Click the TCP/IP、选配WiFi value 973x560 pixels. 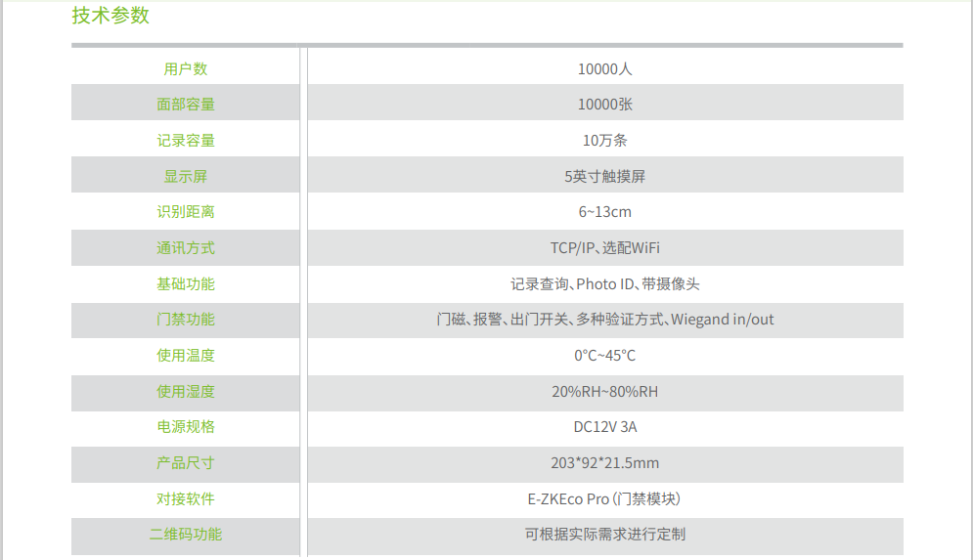point(605,248)
